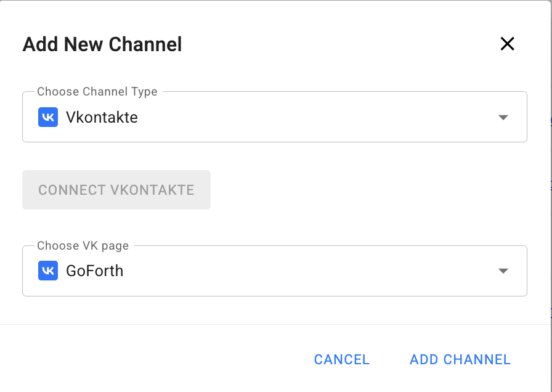The width and height of the screenshot is (552, 392).
Task: Click the divider line above Cancel button
Action: pyautogui.click(x=276, y=324)
